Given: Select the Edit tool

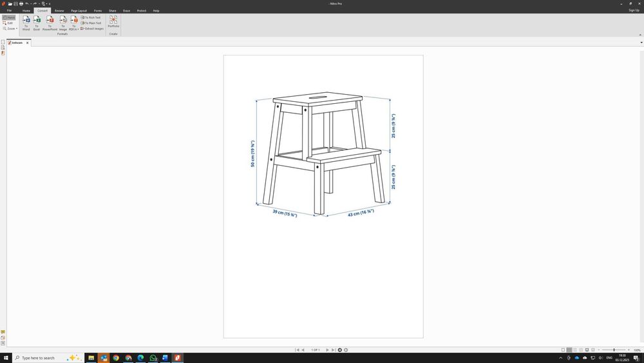Looking at the screenshot, I should 8,23.
